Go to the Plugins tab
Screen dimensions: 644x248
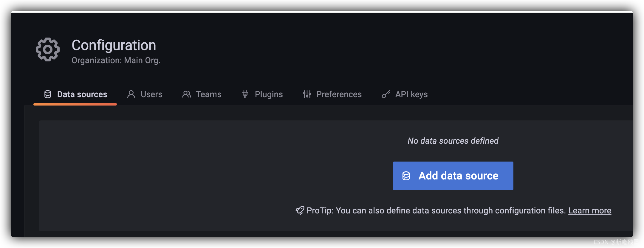(x=262, y=94)
